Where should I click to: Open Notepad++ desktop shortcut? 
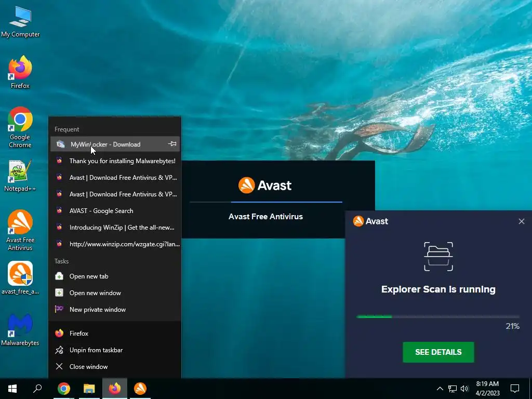pyautogui.click(x=20, y=176)
